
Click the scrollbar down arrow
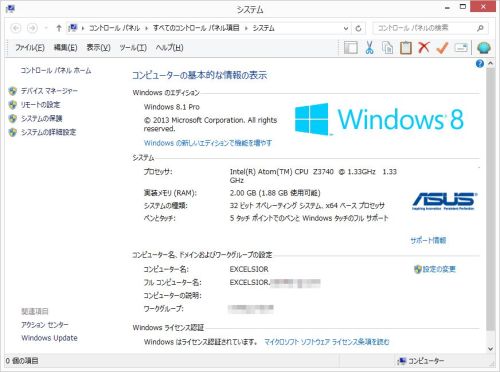[490, 349]
